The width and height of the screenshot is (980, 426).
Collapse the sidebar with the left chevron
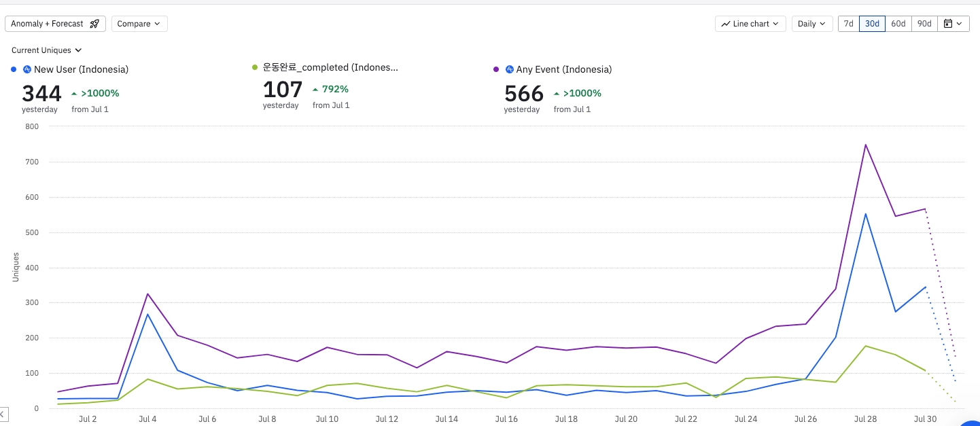pos(3,414)
